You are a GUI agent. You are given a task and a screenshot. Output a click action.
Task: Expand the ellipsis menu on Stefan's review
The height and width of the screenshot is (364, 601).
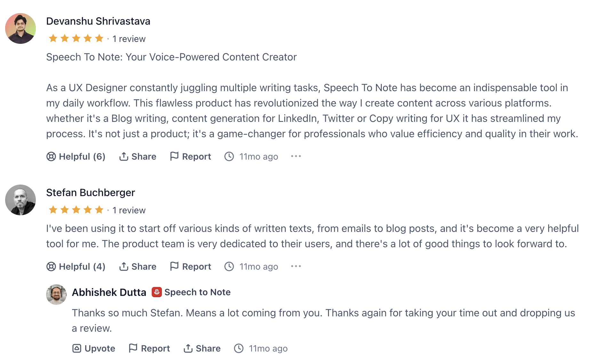[x=296, y=266]
